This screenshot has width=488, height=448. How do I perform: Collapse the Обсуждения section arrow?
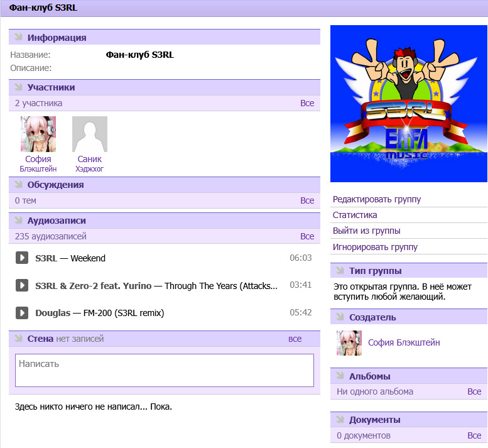(18, 184)
